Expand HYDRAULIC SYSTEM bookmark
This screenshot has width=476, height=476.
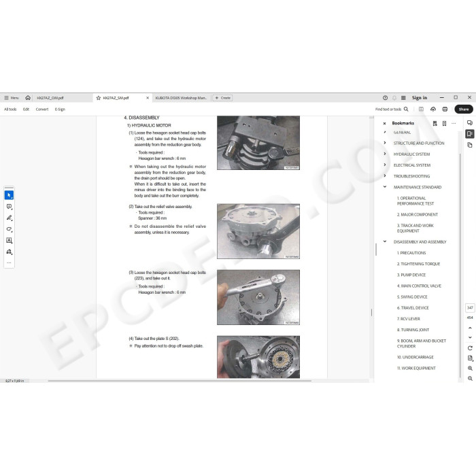click(x=385, y=154)
